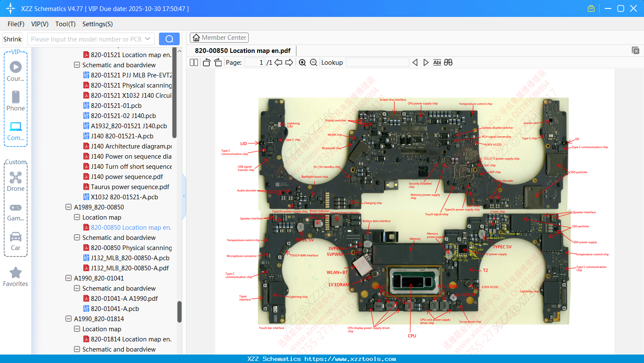This screenshot has height=363, width=644.
Task: Rotate the PDF page clockwise
Action: [x=218, y=63]
